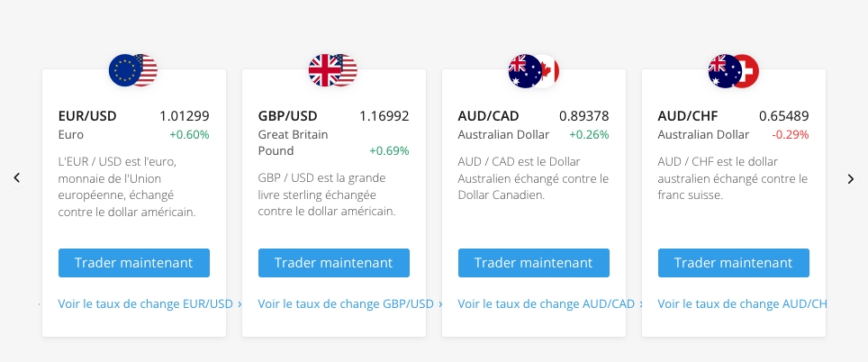Click the Australia and Switzerland flags icon

[x=734, y=71]
